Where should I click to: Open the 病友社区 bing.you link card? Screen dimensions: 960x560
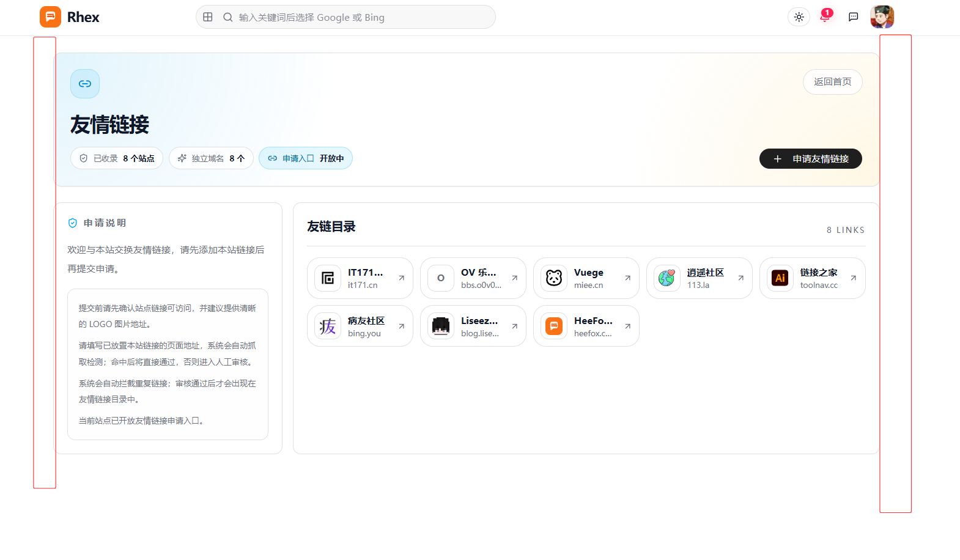pos(360,326)
